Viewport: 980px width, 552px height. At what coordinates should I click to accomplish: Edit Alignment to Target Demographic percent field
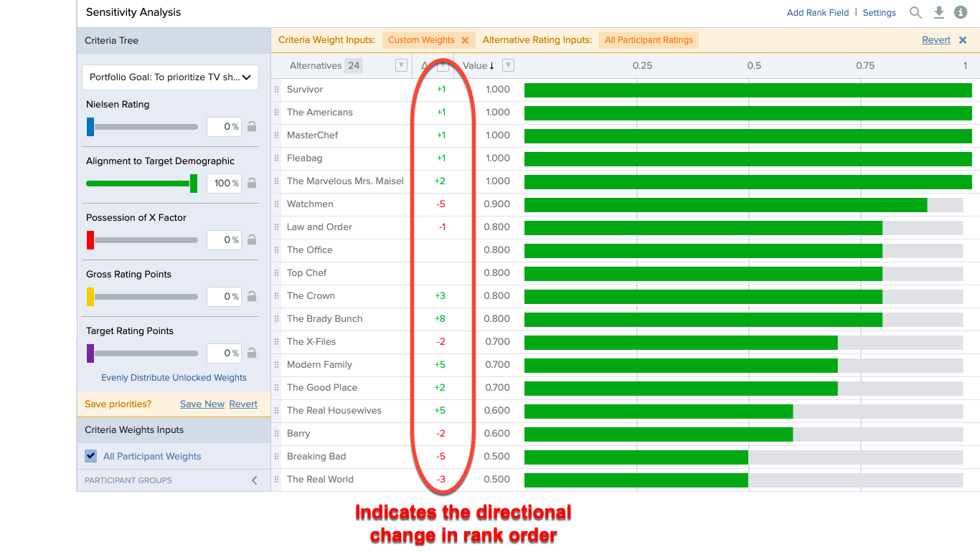(224, 183)
